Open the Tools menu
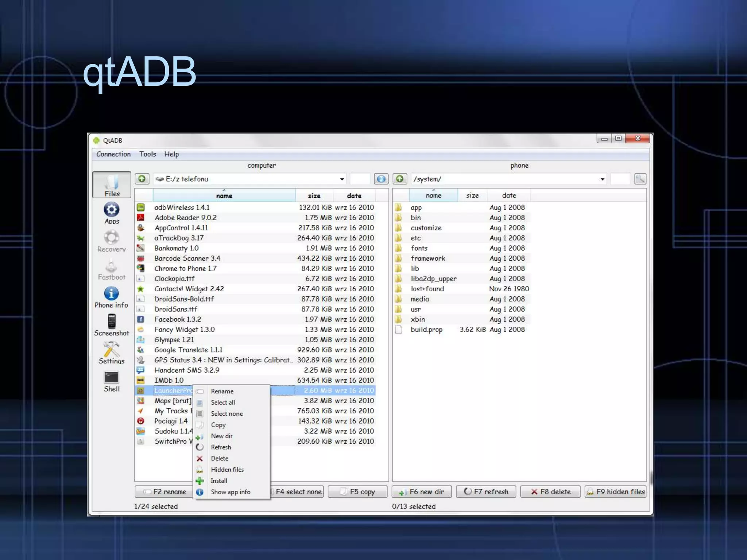Image resolution: width=747 pixels, height=560 pixels. point(147,154)
